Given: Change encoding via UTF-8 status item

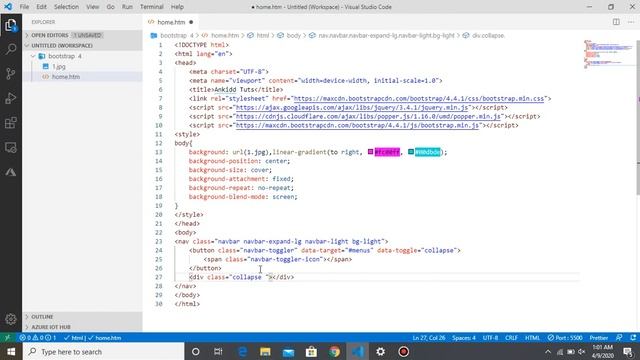Looking at the screenshot, I should pos(490,338).
